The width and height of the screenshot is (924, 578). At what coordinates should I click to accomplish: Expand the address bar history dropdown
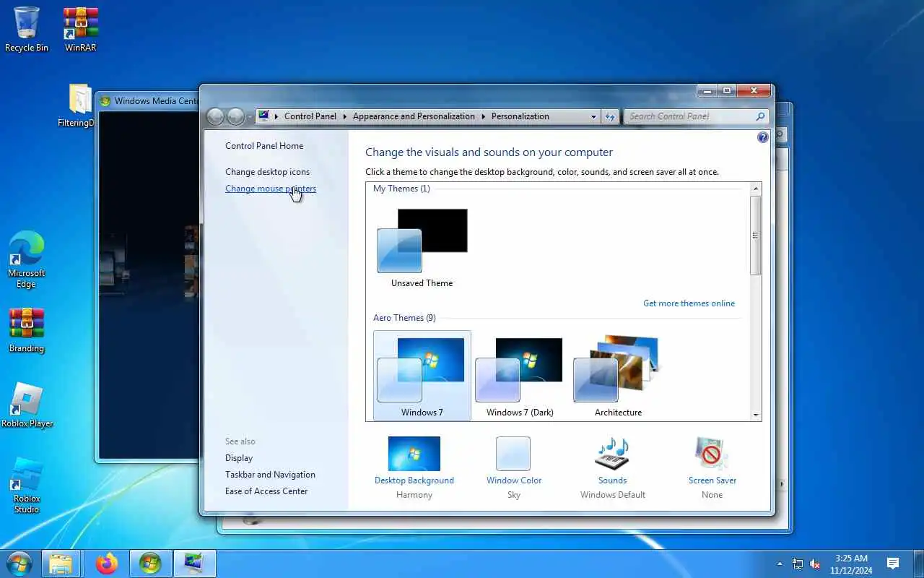(x=593, y=116)
